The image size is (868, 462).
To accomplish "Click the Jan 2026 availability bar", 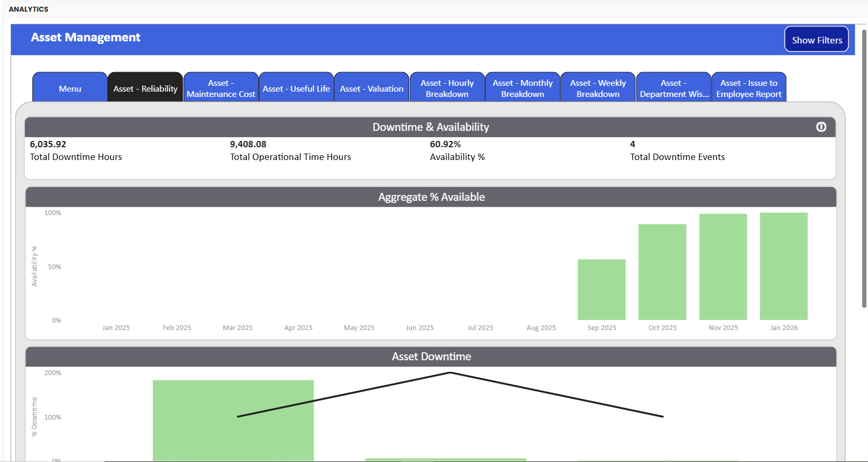I will [784, 266].
